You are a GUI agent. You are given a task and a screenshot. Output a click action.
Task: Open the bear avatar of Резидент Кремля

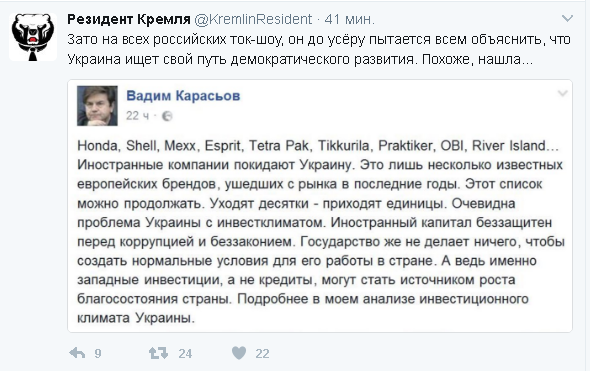tap(33, 37)
